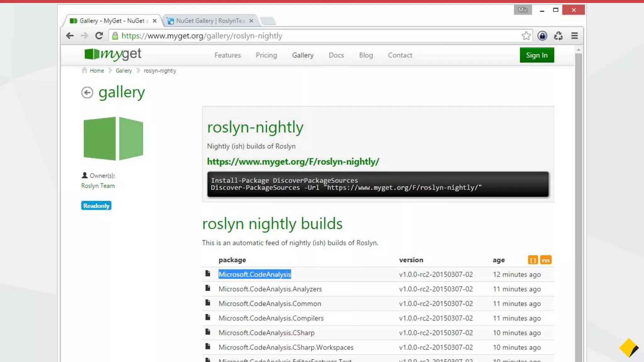Open the Contact nav item

point(400,55)
